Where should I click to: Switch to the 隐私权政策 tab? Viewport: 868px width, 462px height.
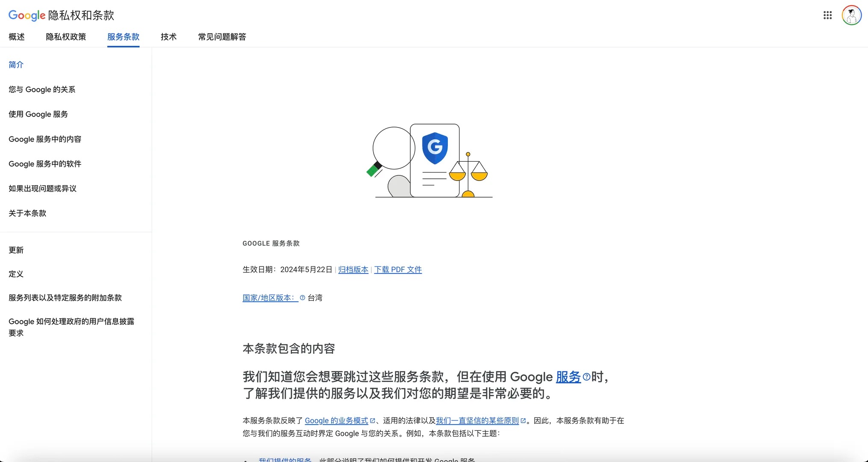[x=66, y=37]
